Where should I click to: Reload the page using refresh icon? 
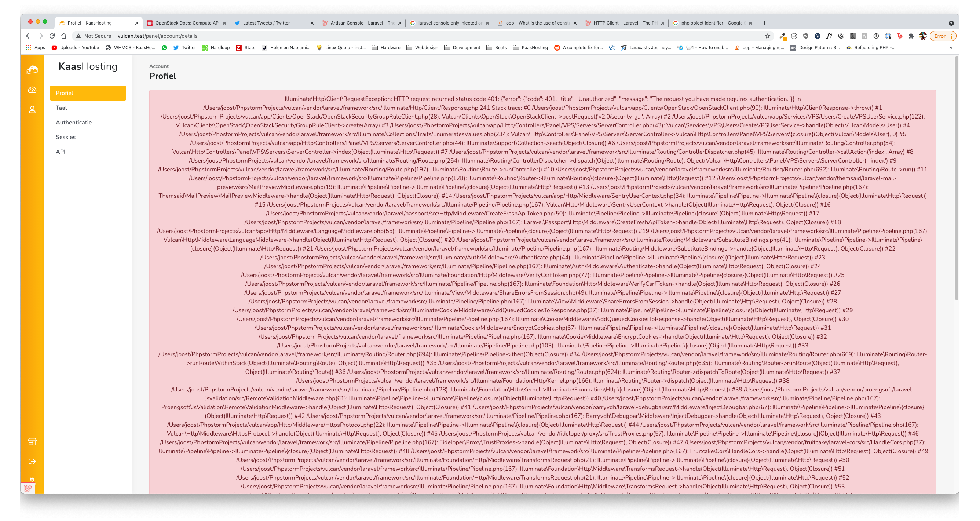(52, 36)
